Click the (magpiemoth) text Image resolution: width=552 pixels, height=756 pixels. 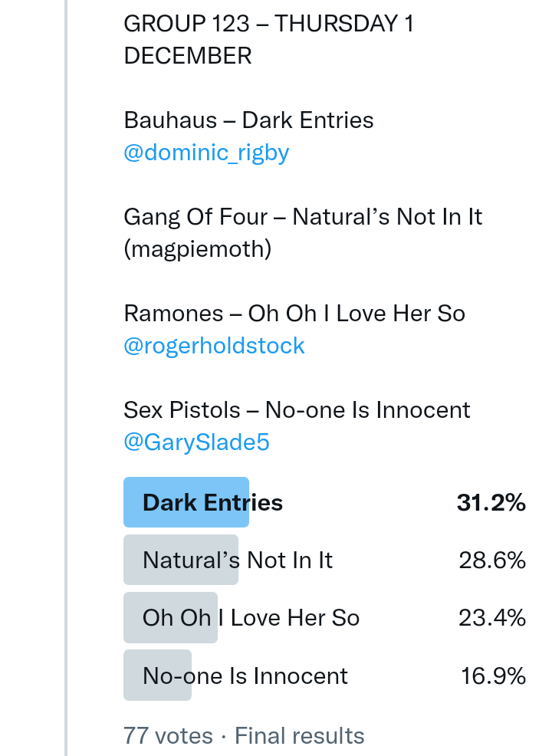(x=197, y=249)
